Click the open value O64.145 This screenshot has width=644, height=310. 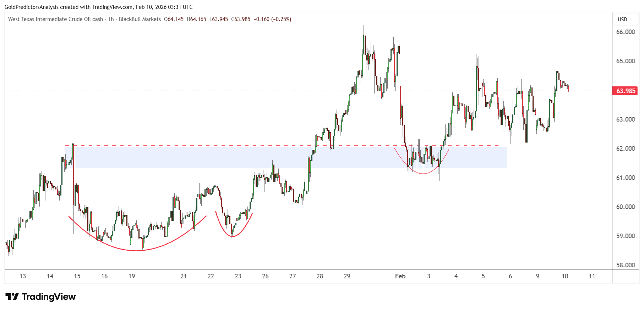pyautogui.click(x=174, y=19)
